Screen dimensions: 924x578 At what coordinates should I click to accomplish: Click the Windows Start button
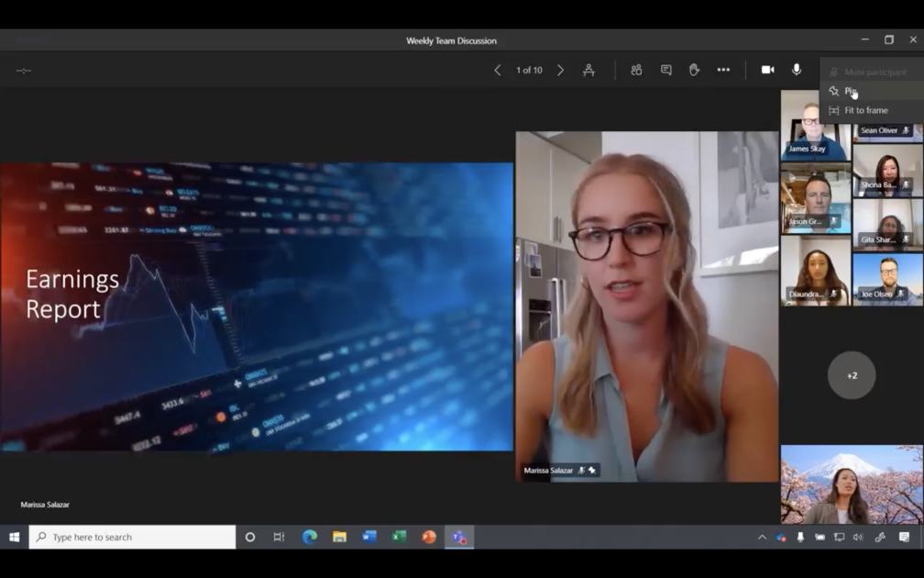[15, 537]
